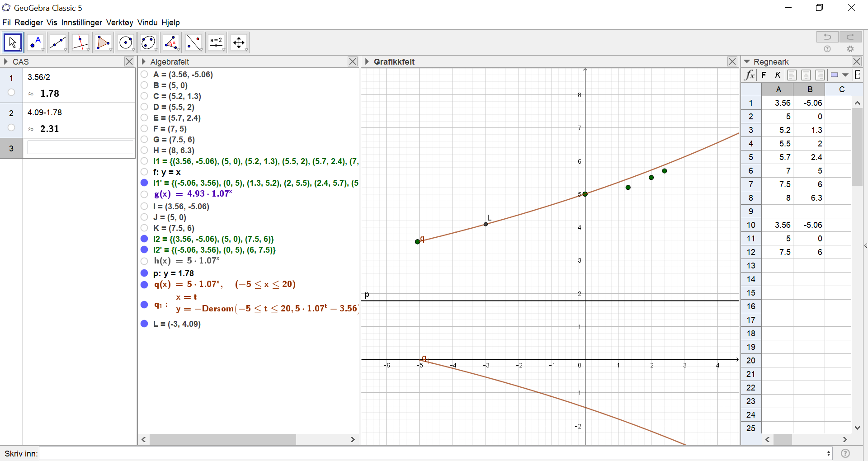Select spreadsheet row 9 header
Screen dimensions: 868x461
(751, 212)
